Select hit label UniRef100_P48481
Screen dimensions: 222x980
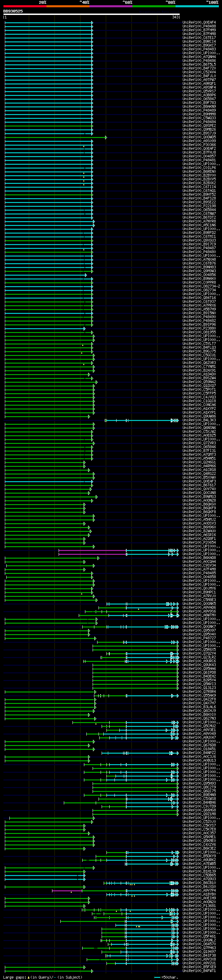click(x=199, y=160)
